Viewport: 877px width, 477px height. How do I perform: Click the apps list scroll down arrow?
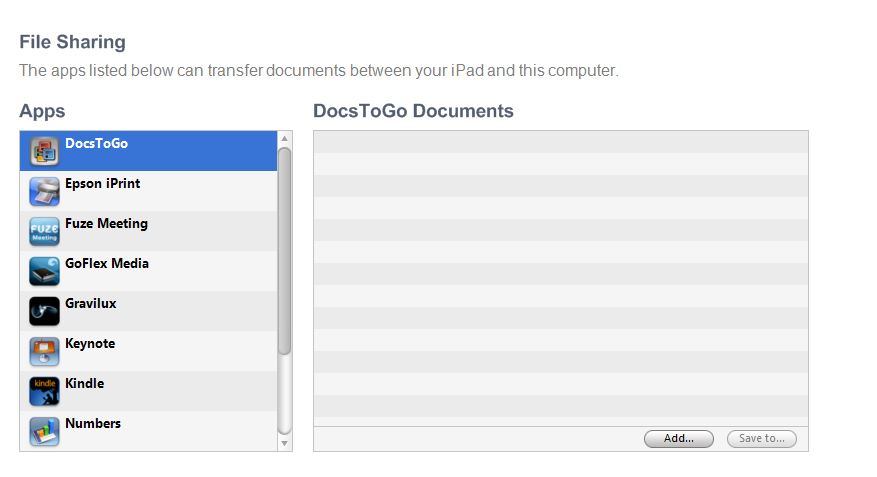[284, 443]
